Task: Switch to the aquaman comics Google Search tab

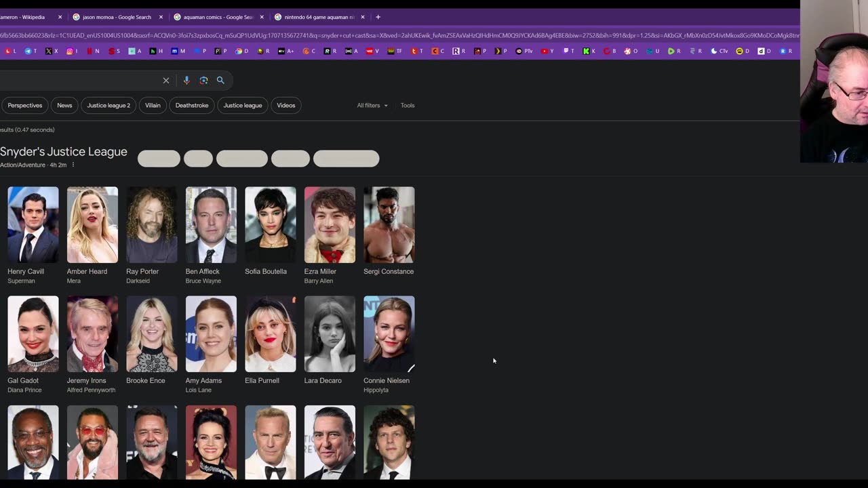Action: (x=218, y=17)
